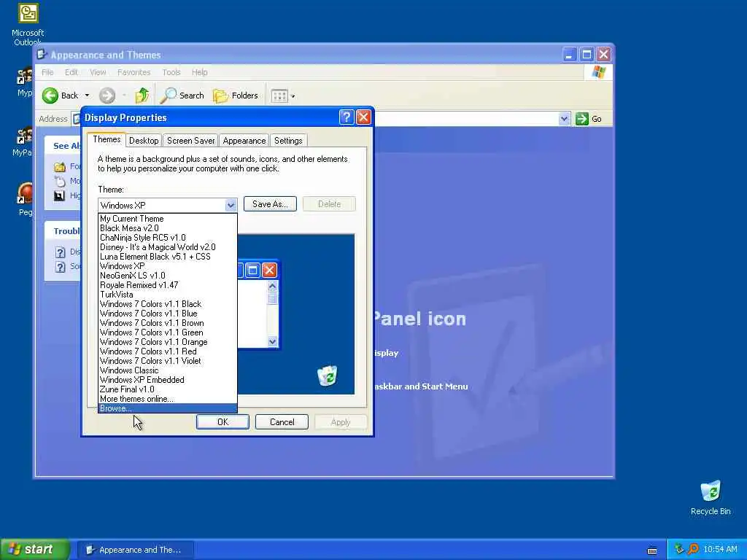This screenshot has height=560, width=747.
Task: Choose Windows 7 Colors v1.1 Violet
Action: (x=167, y=361)
